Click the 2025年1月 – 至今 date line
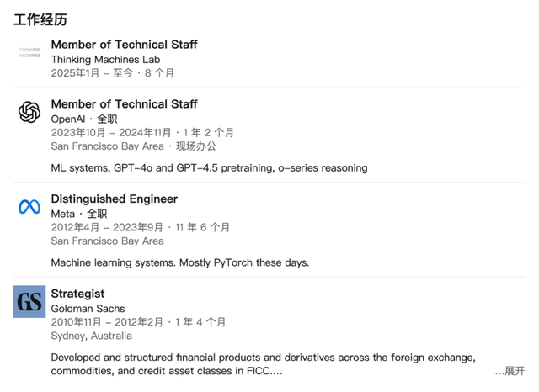The width and height of the screenshot is (539, 392). pos(113,73)
